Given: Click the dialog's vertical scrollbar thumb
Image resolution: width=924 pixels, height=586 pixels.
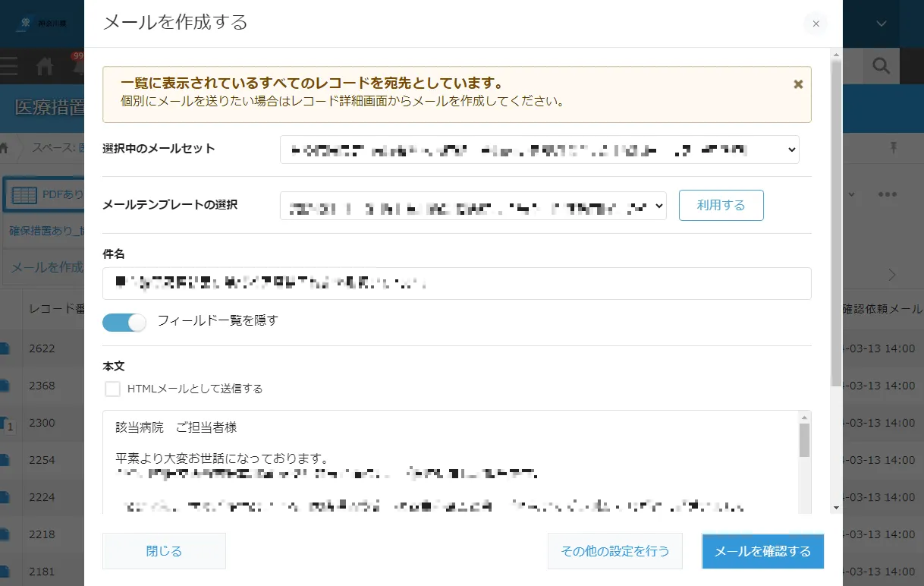Looking at the screenshot, I should (836, 224).
